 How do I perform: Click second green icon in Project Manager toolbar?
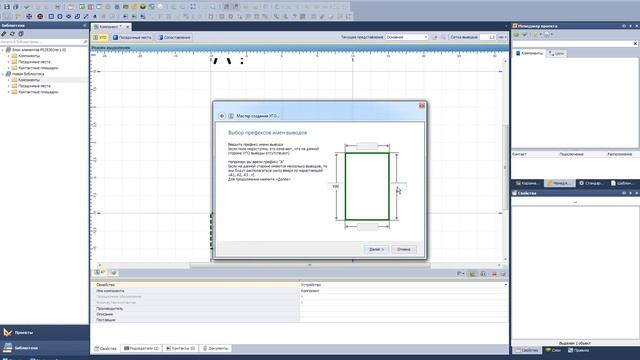(525, 35)
